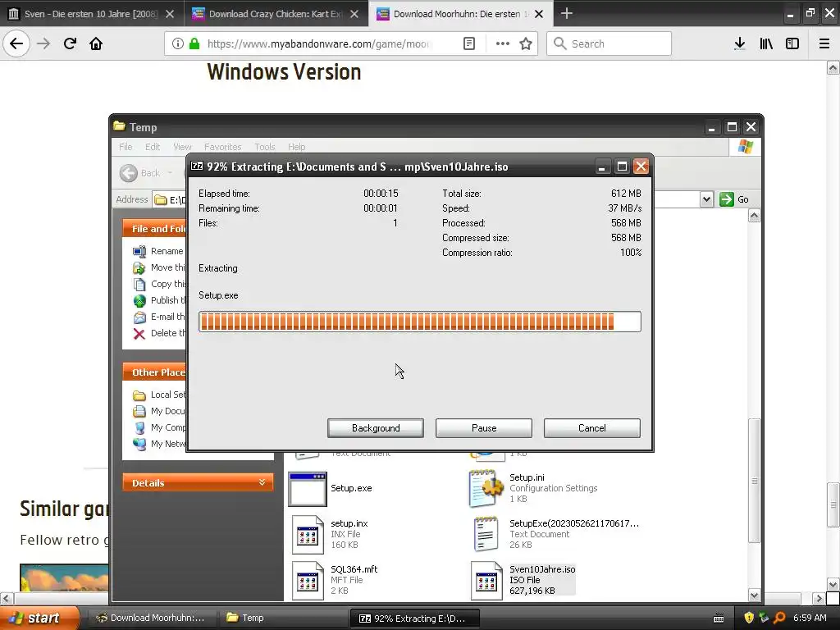
Task: Pause the extraction
Action: pyautogui.click(x=484, y=428)
